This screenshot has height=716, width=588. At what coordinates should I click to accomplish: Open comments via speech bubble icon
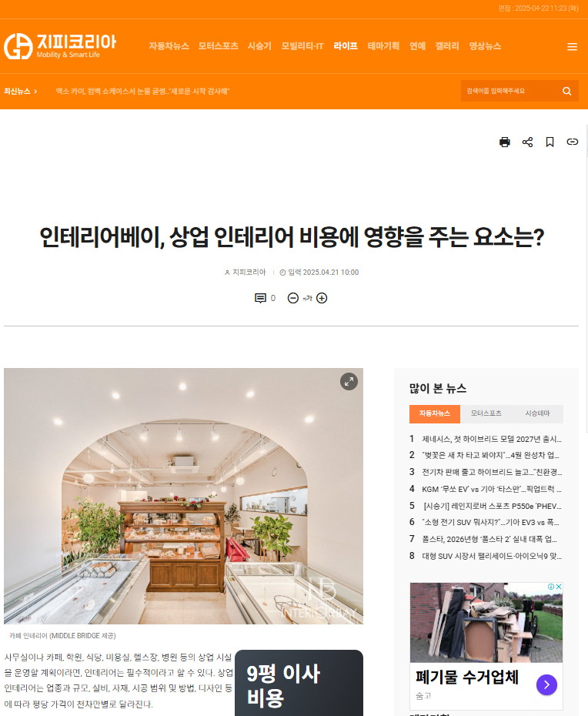[260, 298]
